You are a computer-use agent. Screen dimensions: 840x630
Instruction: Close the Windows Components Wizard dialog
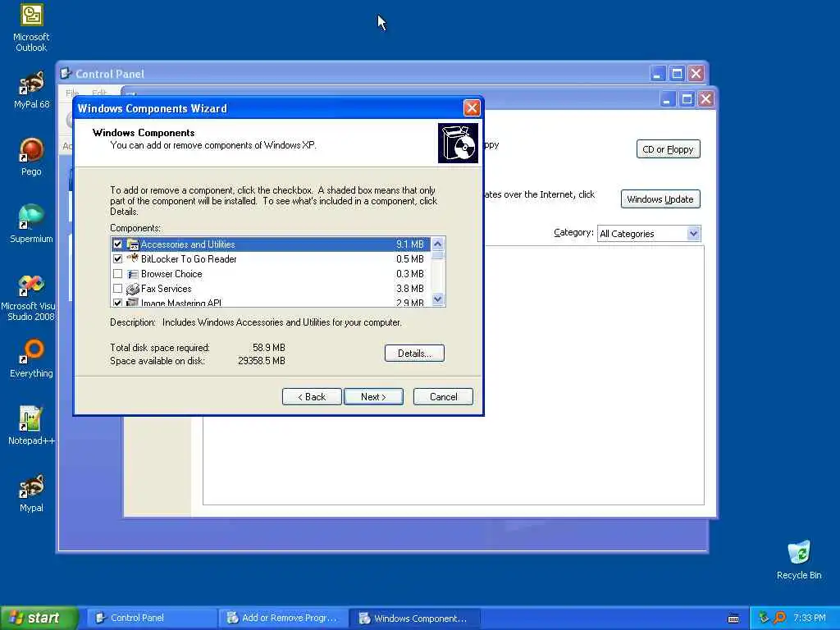tap(472, 108)
